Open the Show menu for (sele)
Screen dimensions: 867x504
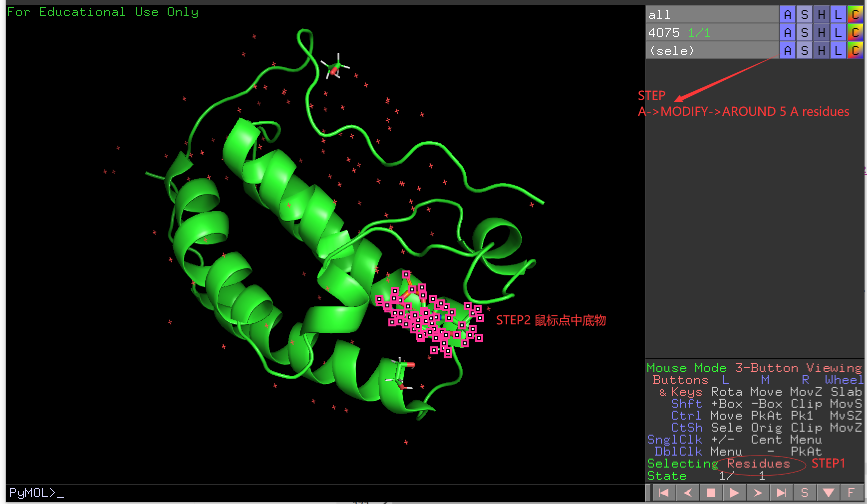(x=805, y=50)
